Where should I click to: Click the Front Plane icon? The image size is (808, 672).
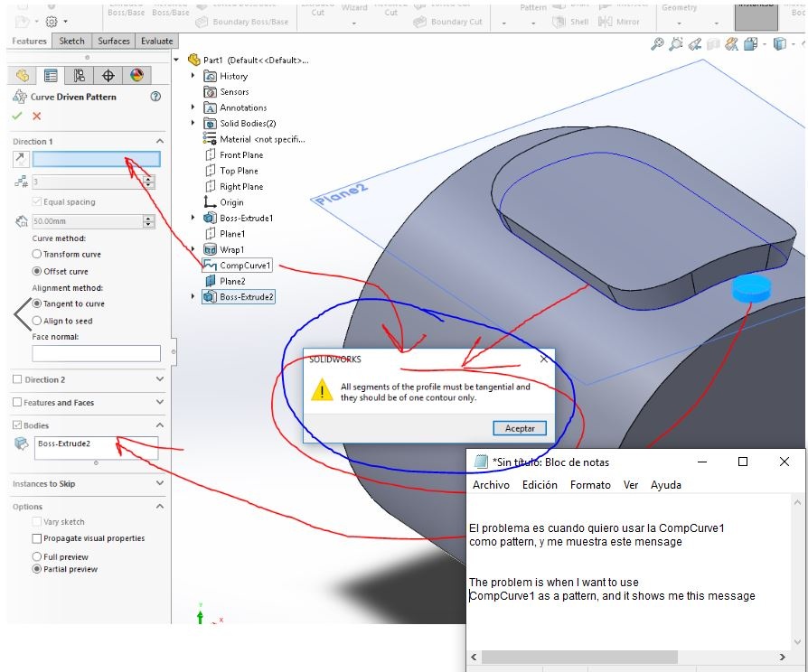coord(210,154)
